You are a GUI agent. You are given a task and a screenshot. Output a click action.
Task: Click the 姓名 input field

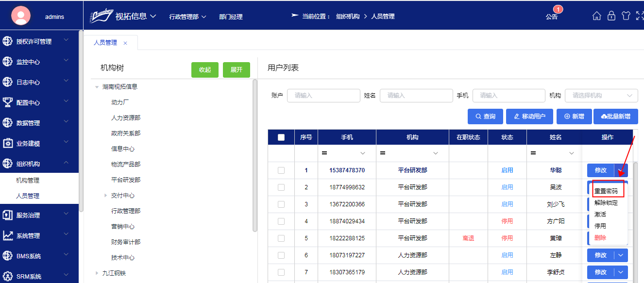[x=416, y=96]
